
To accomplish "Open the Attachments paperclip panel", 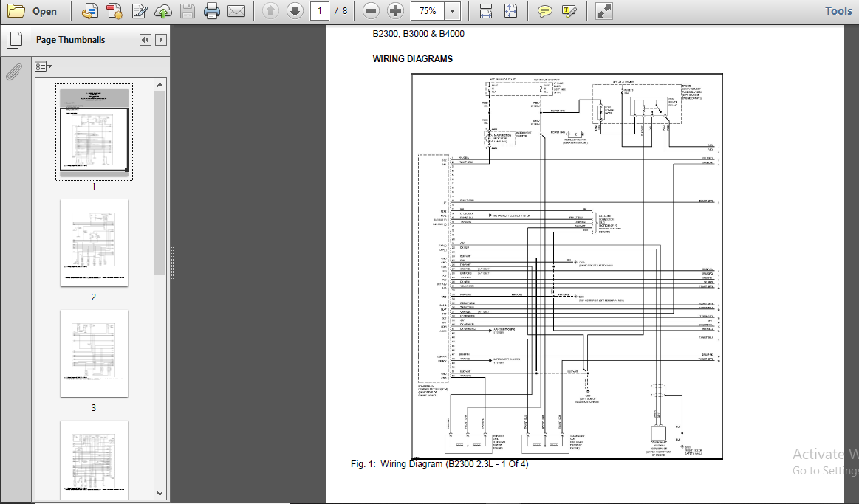I will [14, 72].
